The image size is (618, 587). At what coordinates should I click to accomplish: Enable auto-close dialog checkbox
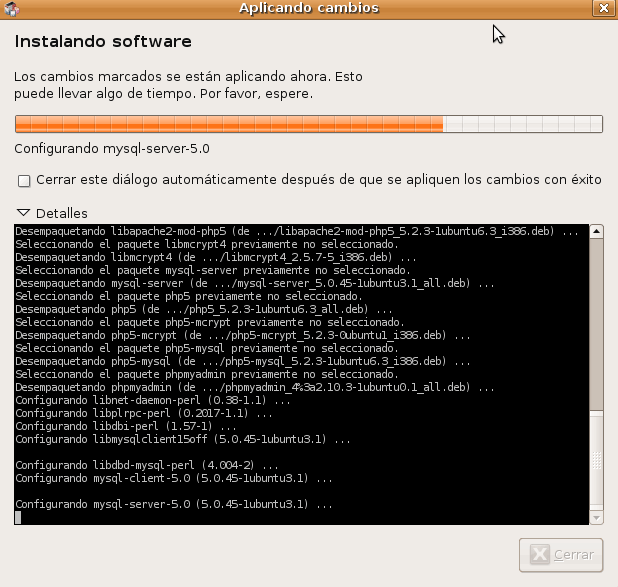click(24, 180)
